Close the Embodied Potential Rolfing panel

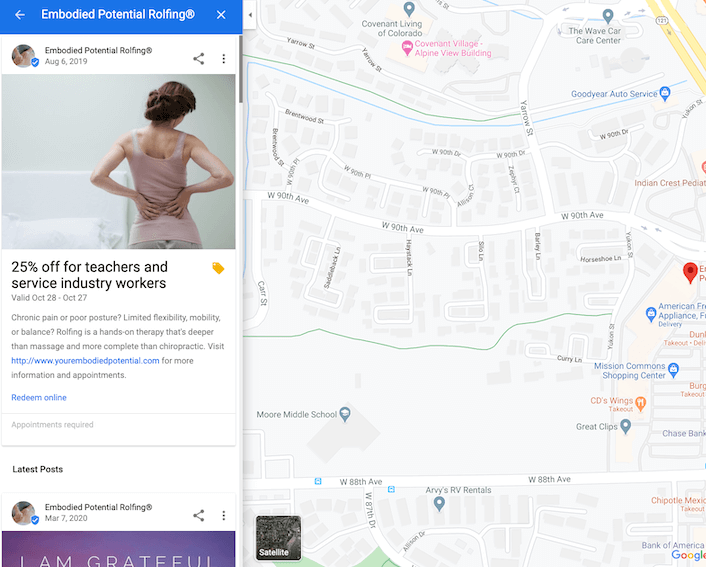pos(221,15)
